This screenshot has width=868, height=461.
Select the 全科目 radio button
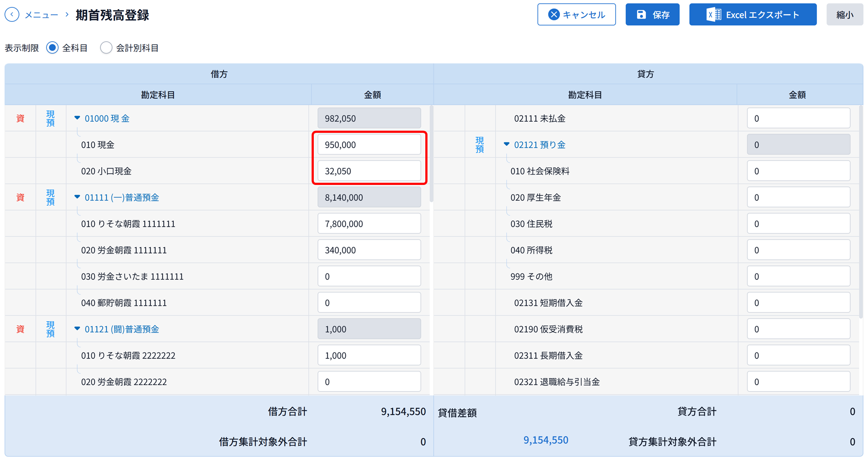[53, 48]
